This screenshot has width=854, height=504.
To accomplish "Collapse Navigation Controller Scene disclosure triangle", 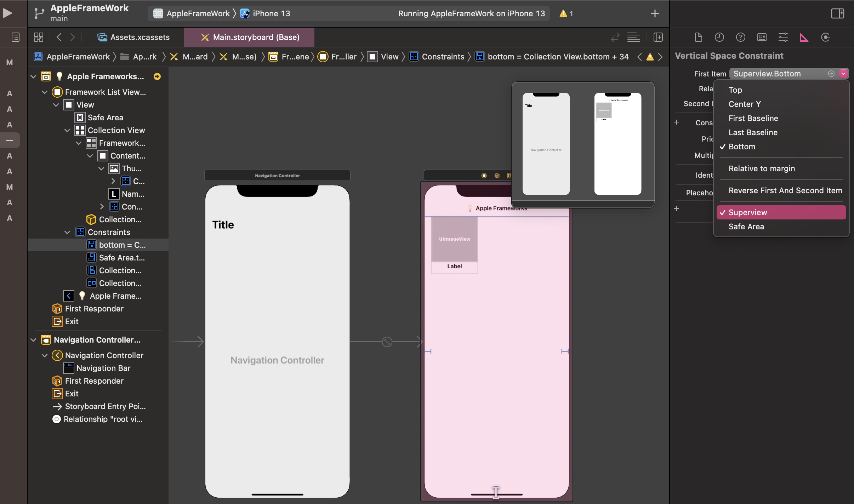I will [33, 340].
